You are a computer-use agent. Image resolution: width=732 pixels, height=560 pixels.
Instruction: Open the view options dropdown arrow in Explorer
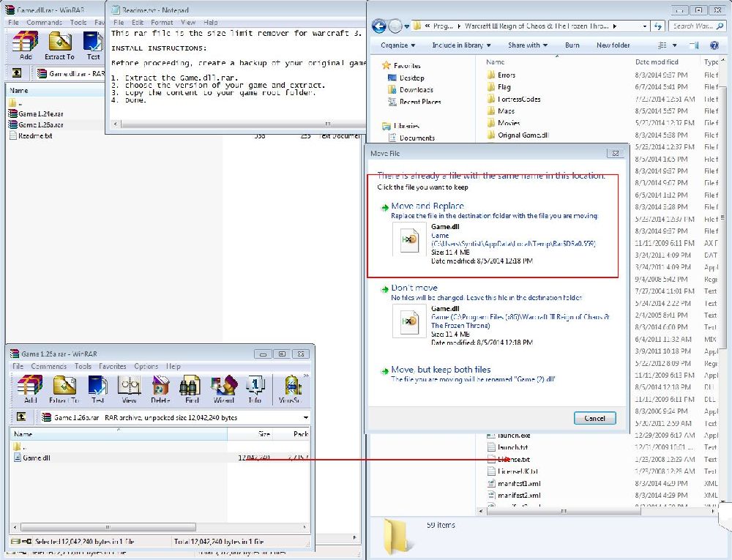pyautogui.click(x=675, y=45)
